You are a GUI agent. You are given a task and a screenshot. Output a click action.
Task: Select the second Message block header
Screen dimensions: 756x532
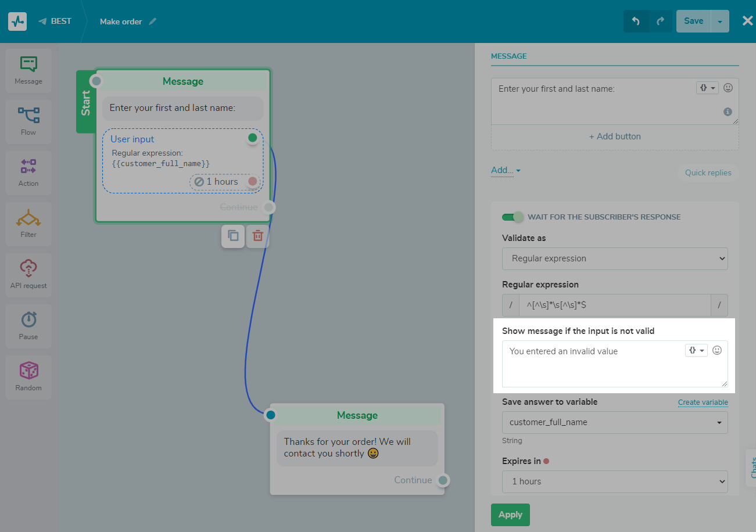[357, 415]
